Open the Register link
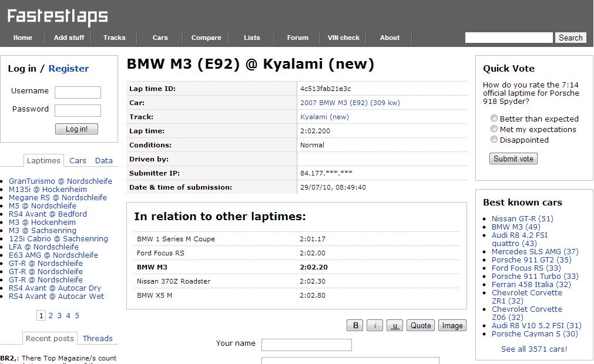 [x=69, y=68]
